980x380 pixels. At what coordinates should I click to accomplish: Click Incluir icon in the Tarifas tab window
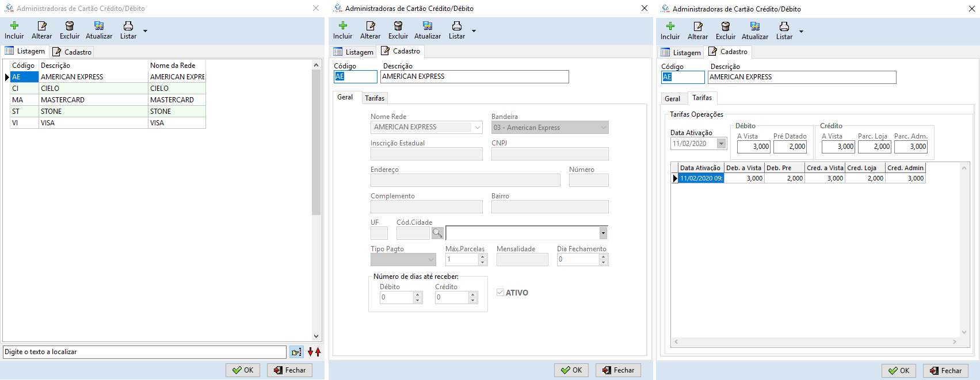(670, 26)
